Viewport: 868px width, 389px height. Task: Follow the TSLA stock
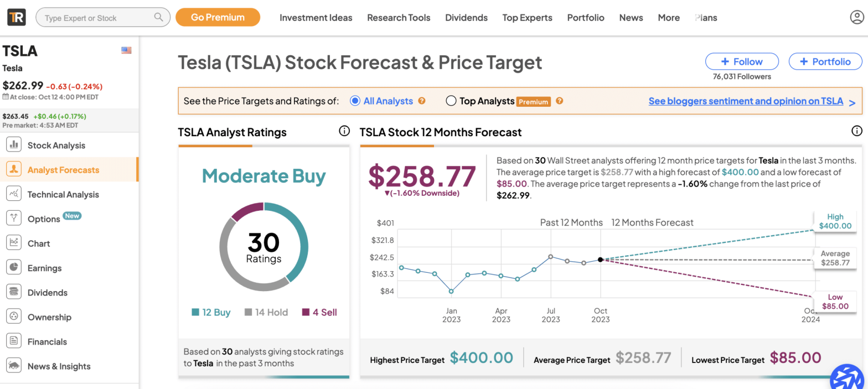coord(742,61)
